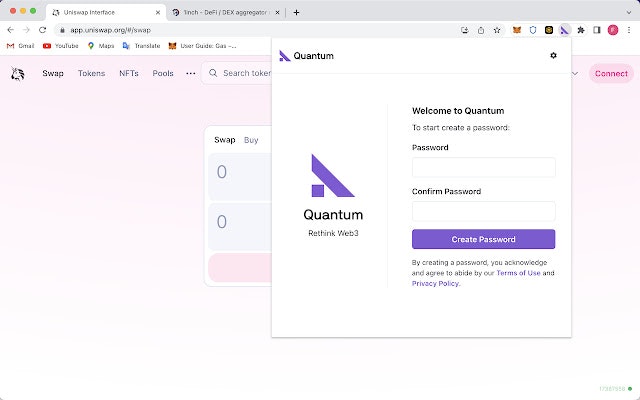Click the install app icon in address bar
Screen dimensions: 640x400
[x=464, y=30]
